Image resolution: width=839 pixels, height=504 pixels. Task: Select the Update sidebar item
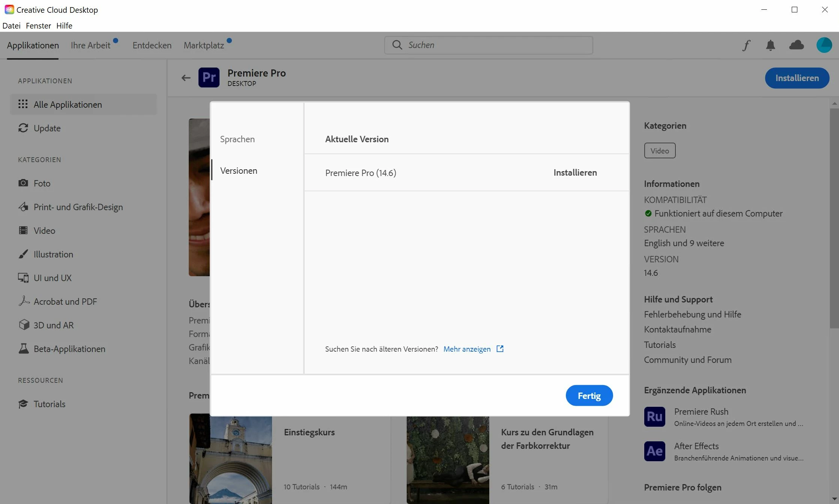click(47, 128)
